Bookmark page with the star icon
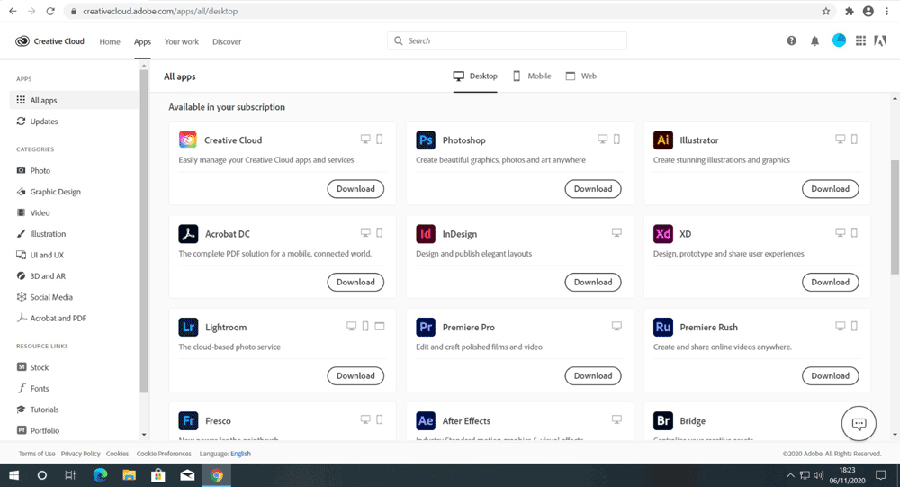 [x=826, y=11]
